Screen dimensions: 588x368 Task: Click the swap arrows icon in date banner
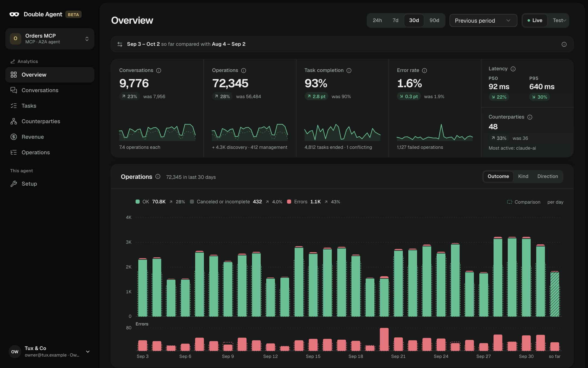[120, 44]
